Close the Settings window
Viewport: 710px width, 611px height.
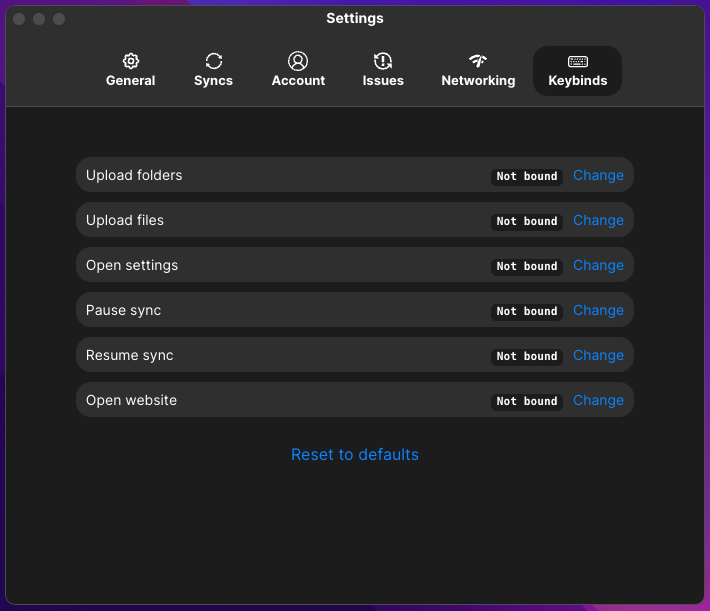click(x=19, y=19)
